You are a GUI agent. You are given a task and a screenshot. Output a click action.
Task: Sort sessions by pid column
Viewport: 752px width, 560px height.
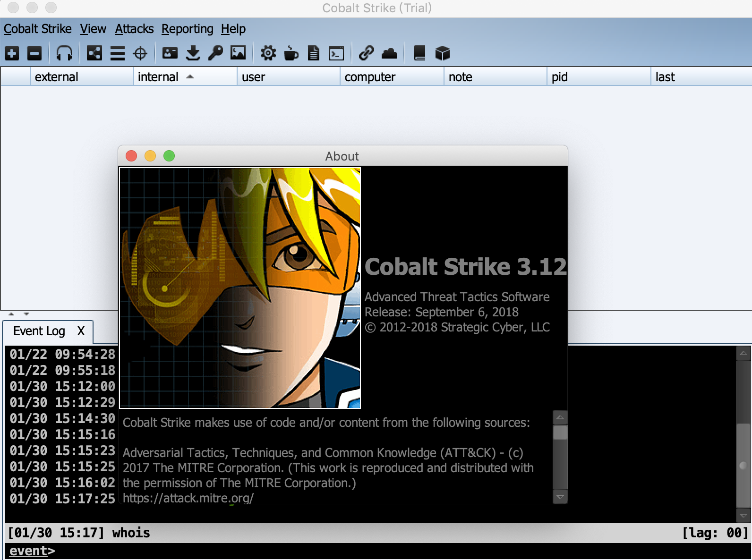[599, 77]
